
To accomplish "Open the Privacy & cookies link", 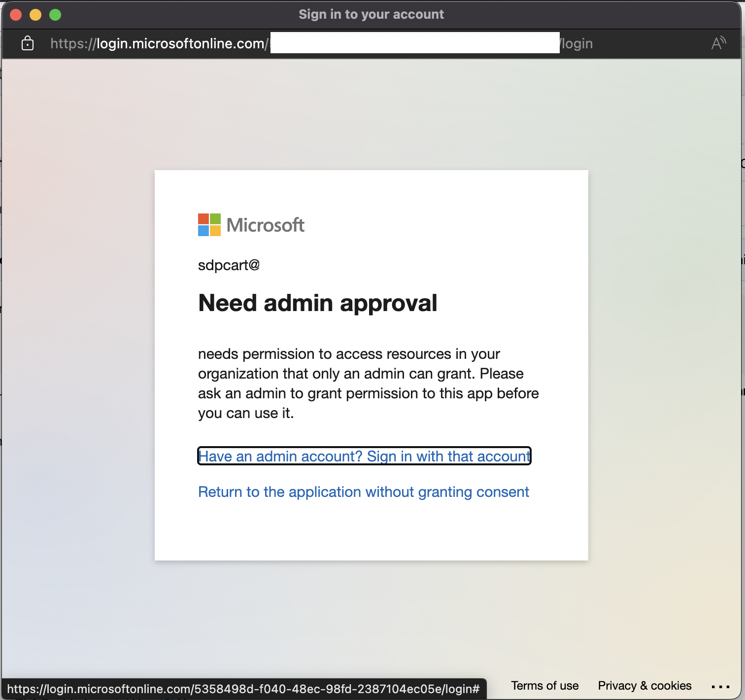I will point(644,686).
